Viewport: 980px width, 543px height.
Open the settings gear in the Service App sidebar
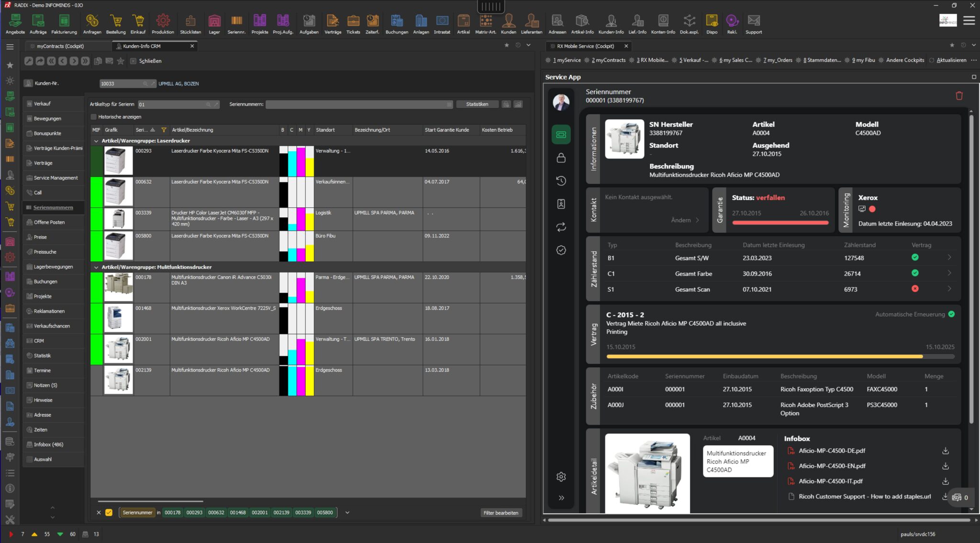tap(561, 476)
